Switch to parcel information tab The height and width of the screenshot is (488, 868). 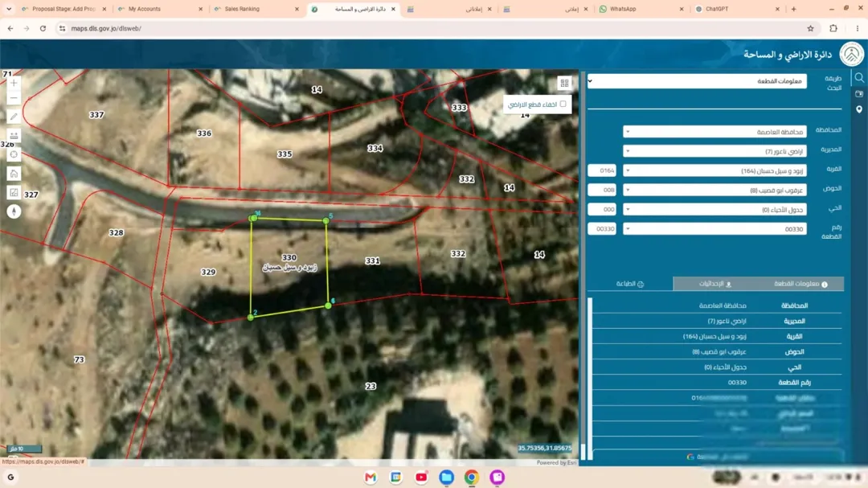click(x=801, y=284)
